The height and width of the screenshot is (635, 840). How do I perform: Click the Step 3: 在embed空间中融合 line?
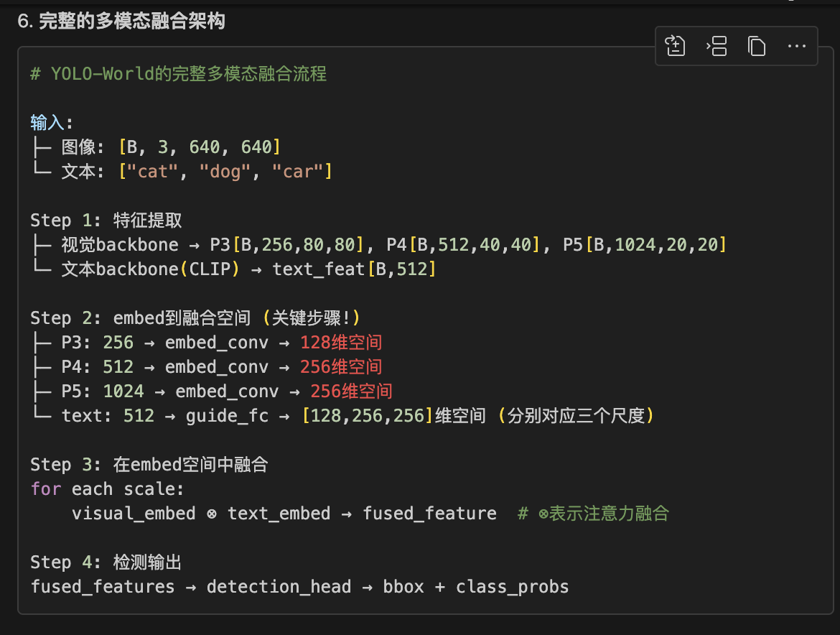click(149, 464)
